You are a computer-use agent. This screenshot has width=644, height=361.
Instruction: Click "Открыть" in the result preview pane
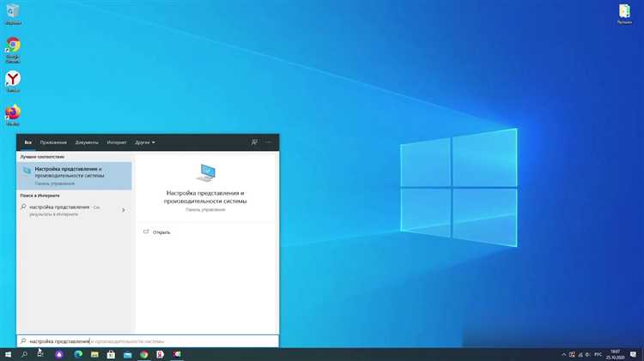pos(161,232)
